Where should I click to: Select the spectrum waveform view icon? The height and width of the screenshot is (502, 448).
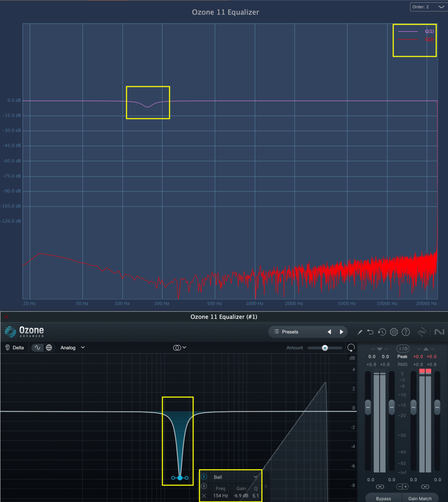coord(38,347)
